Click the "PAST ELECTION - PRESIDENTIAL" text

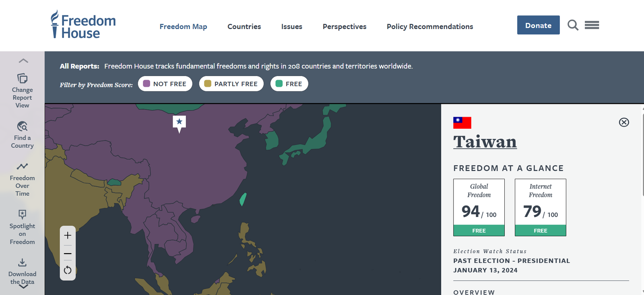pos(512,261)
